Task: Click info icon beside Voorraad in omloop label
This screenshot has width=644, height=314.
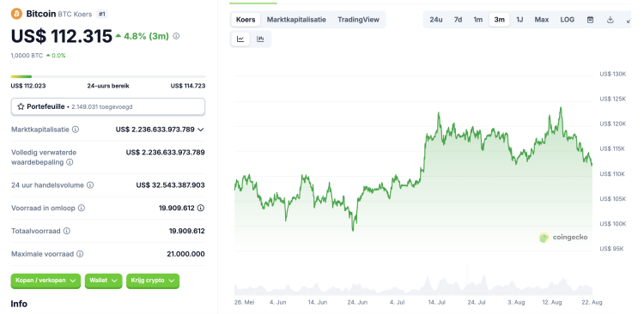Action: (82, 208)
